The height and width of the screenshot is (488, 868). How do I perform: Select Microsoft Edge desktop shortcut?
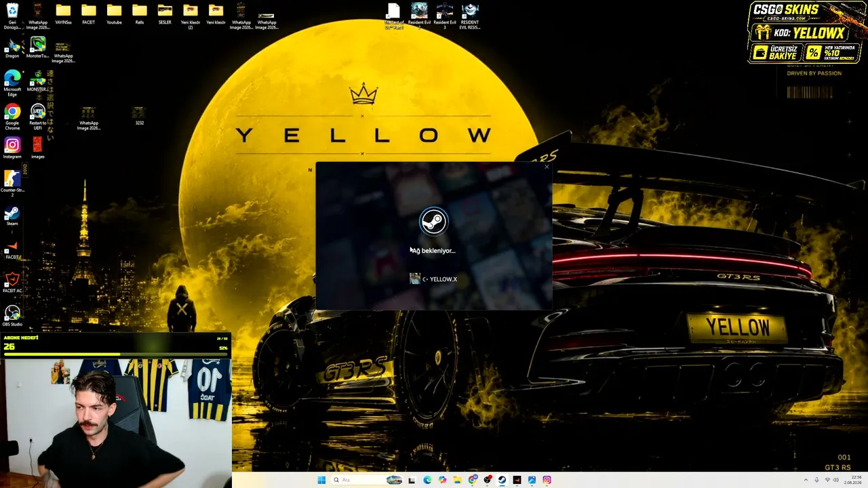click(x=12, y=83)
